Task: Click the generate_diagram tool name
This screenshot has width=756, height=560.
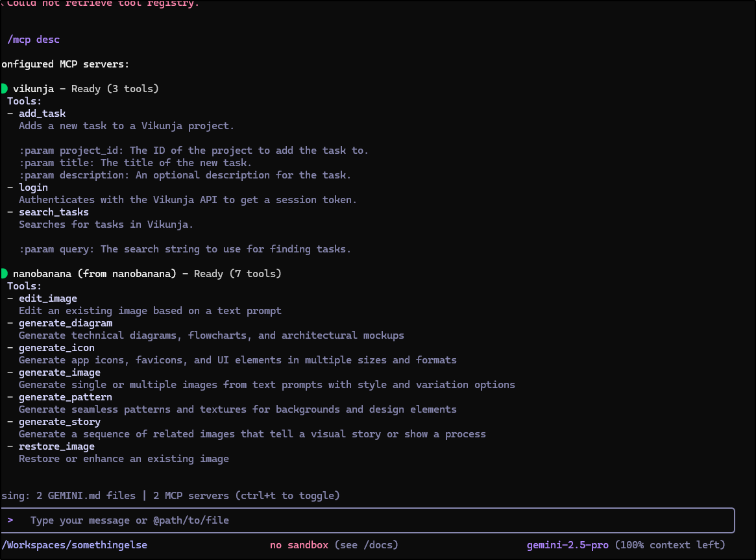Action: (65, 323)
